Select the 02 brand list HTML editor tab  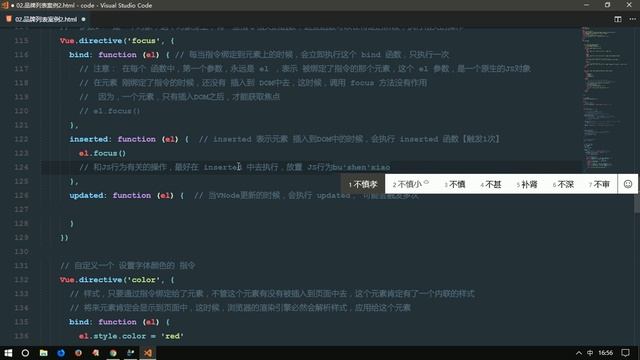coord(46,19)
